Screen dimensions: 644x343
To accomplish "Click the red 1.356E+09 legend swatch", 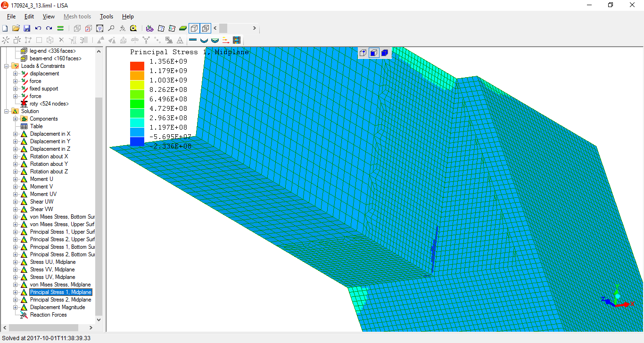I will (x=137, y=66).
